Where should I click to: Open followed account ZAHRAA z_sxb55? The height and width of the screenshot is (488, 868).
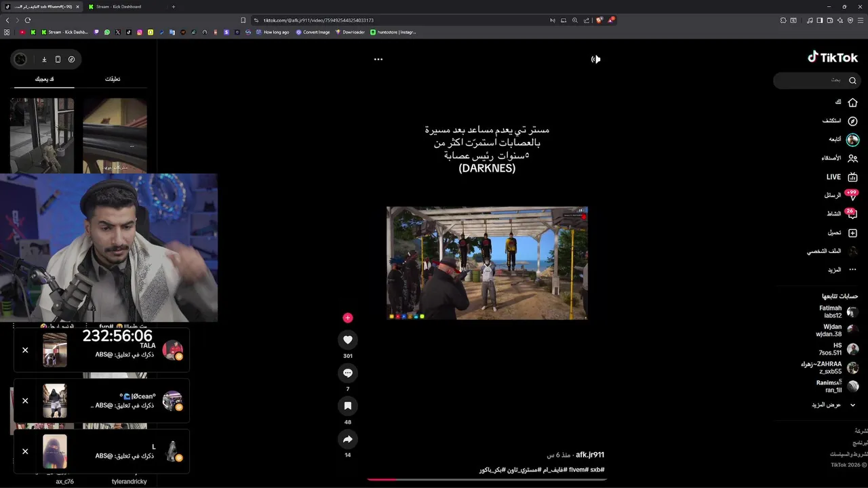(x=831, y=367)
